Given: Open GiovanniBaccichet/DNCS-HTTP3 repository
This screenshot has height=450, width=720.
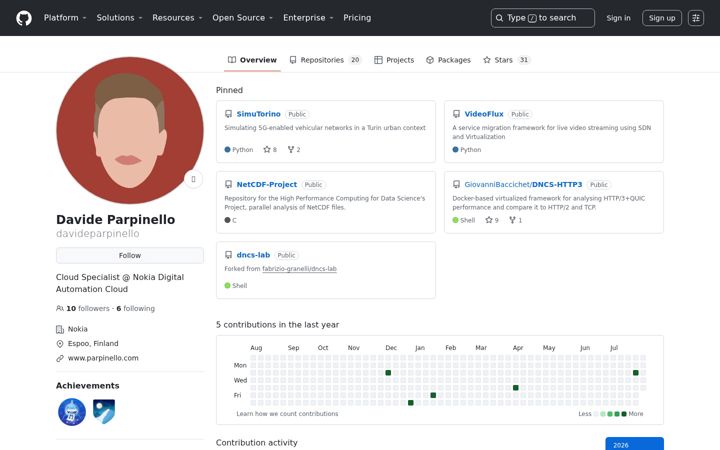Looking at the screenshot, I should [x=523, y=185].
